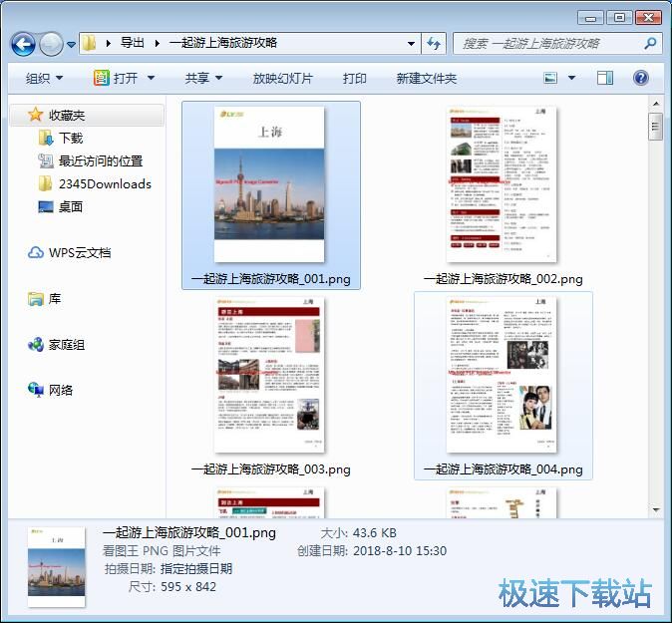This screenshot has width=672, height=623.
Task: Open the recent pages dropdown arrow
Action: 71,44
